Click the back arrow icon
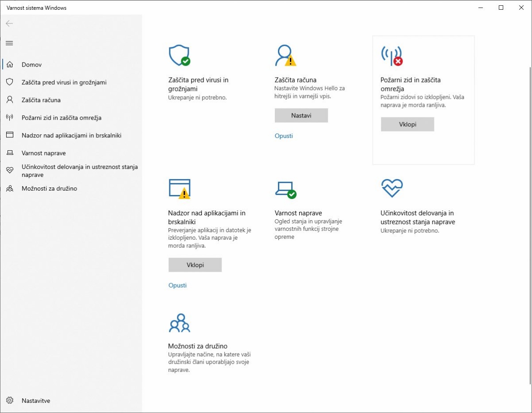The width and height of the screenshot is (532, 413). (9, 23)
